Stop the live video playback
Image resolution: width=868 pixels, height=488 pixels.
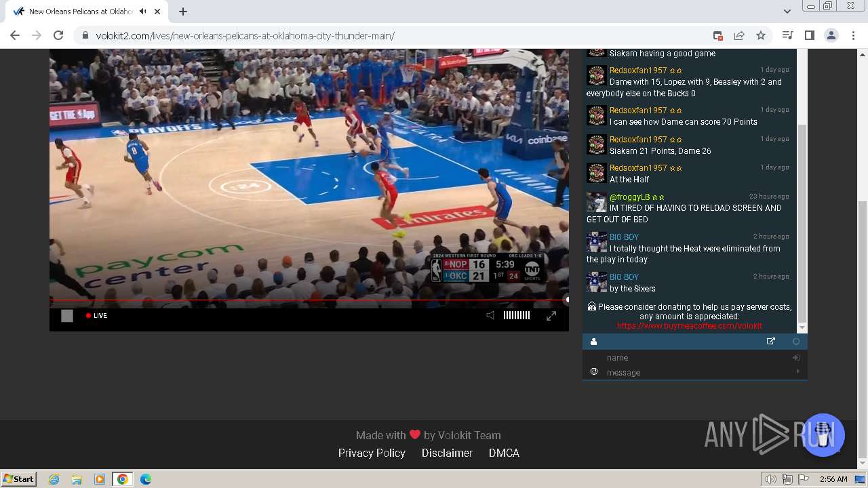pyautogui.click(x=67, y=315)
